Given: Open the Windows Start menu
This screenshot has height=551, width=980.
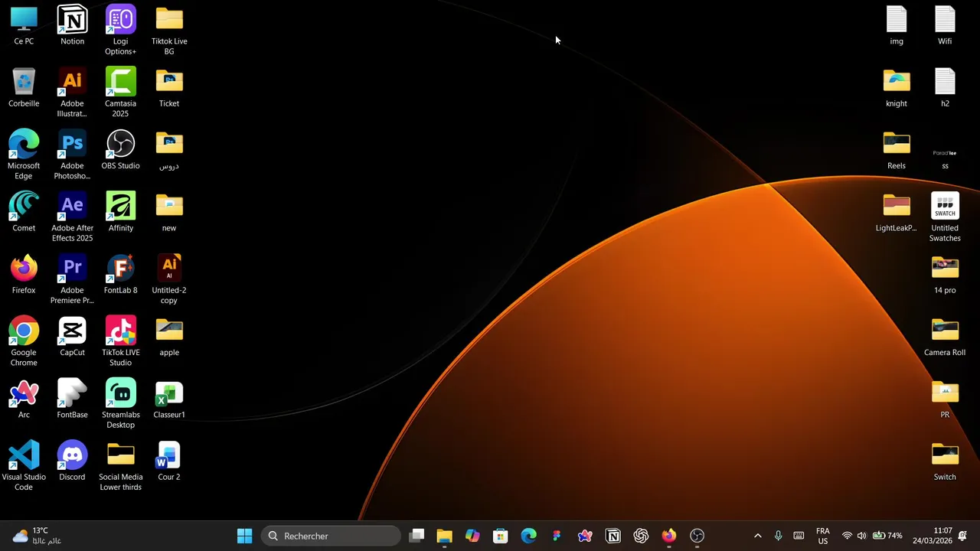Looking at the screenshot, I should [x=244, y=536].
